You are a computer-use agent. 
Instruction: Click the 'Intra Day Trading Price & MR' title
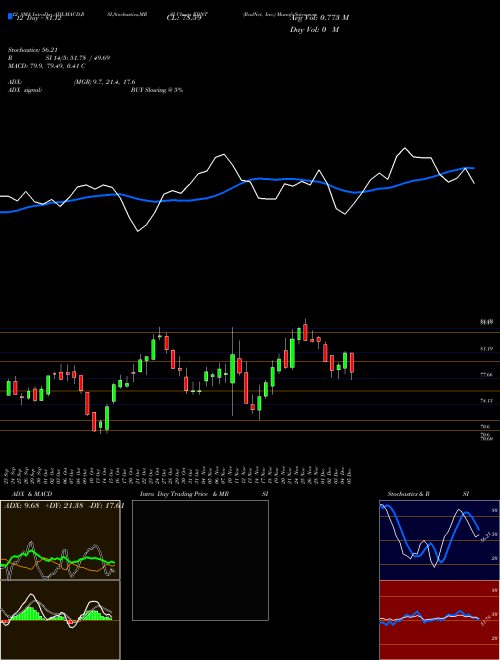(184, 494)
